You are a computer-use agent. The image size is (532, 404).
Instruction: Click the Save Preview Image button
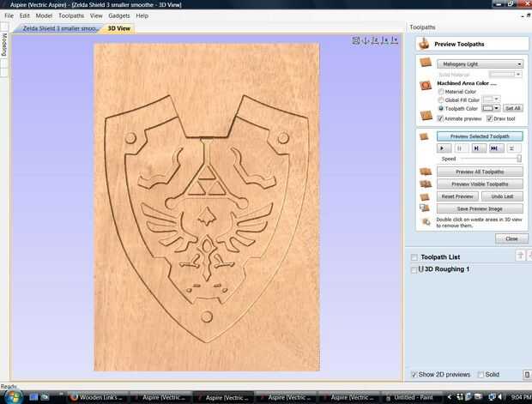[480, 208]
